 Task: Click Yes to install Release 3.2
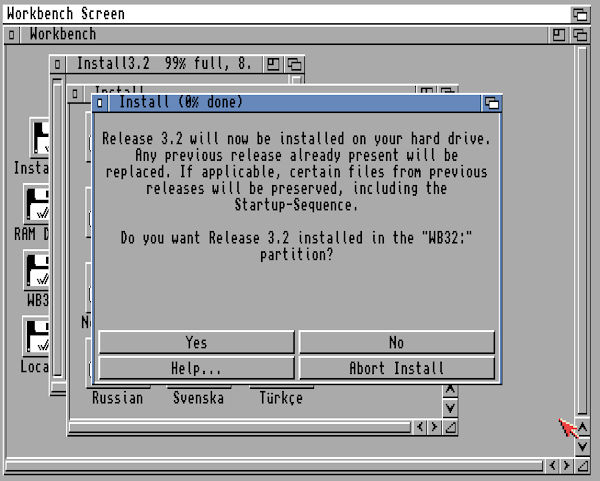(196, 342)
